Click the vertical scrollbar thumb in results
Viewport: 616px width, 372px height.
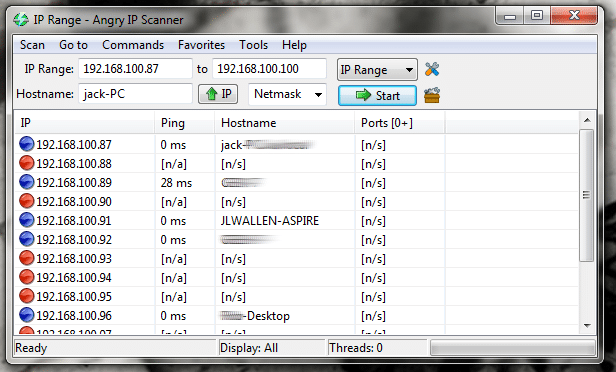click(587, 195)
